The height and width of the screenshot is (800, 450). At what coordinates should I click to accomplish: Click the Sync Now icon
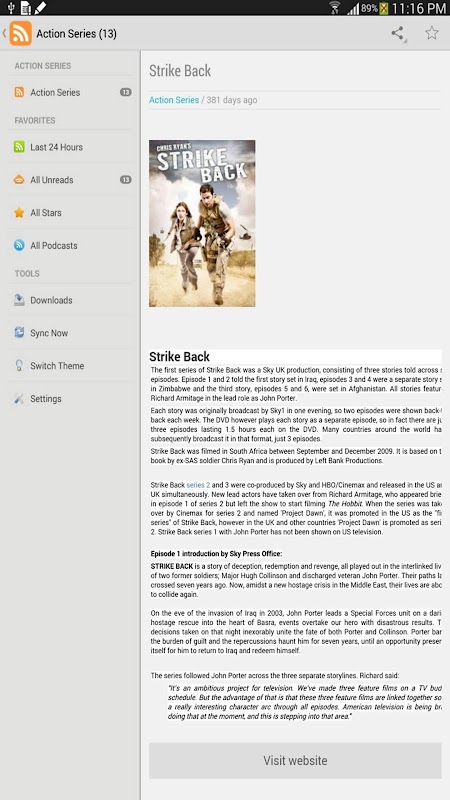(x=19, y=333)
